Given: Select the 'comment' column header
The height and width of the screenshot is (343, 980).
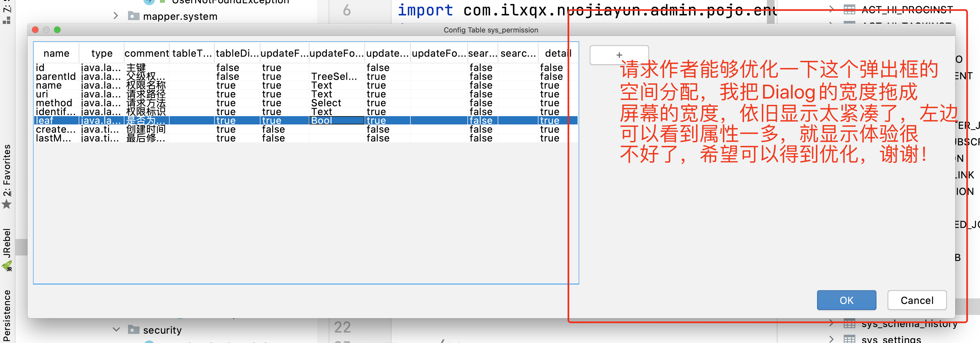Looking at the screenshot, I should tap(146, 53).
